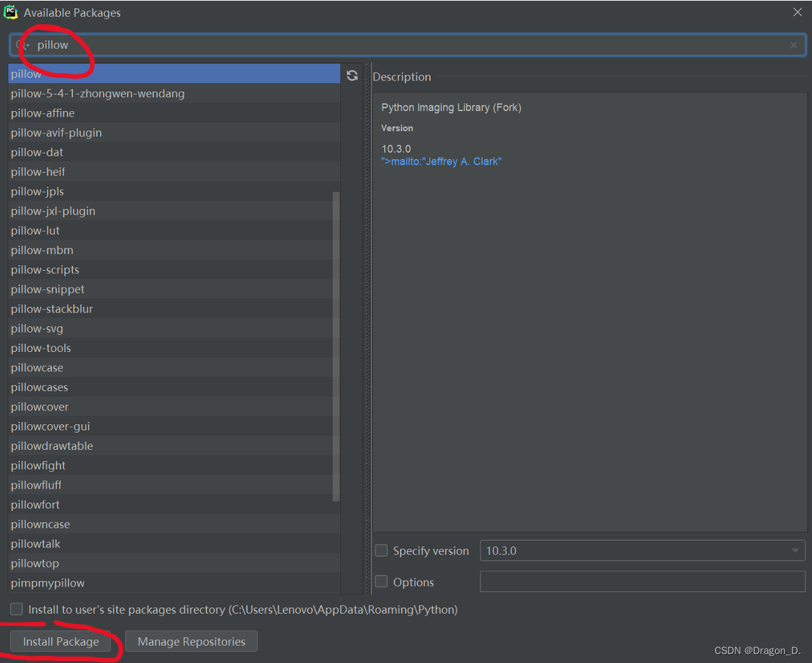Screen dimensions: 812x663
Task: Select the pillow-svg package
Action: [174, 328]
